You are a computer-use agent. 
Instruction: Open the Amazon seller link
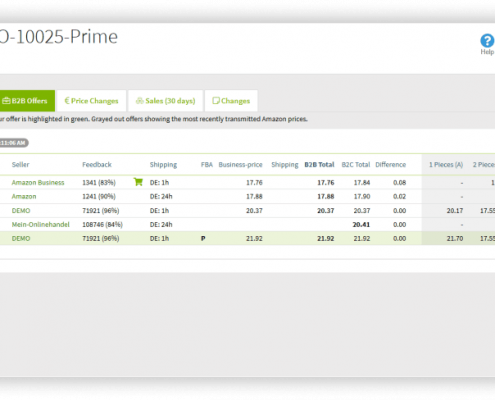coord(24,197)
